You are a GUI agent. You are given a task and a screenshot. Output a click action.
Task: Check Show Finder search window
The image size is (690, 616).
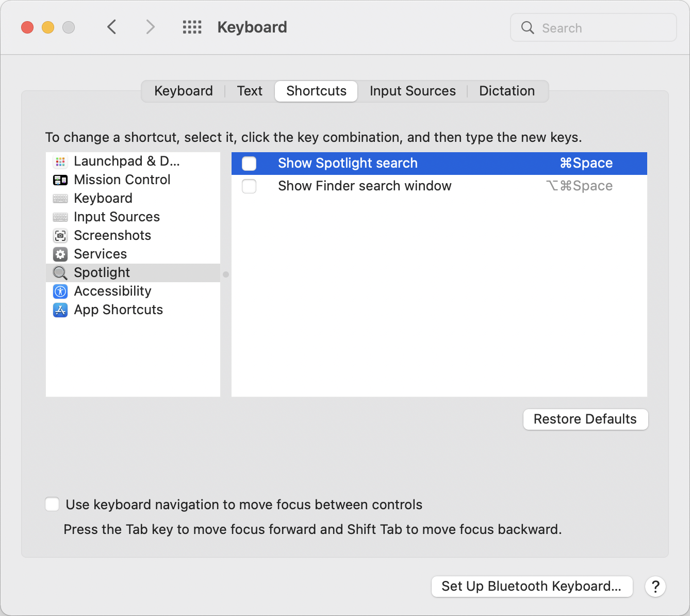249,186
